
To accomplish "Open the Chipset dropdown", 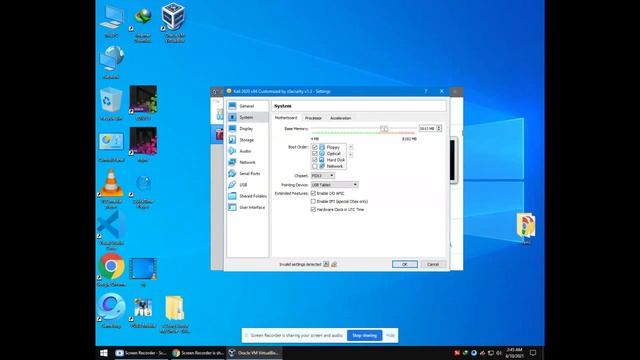I will tap(322, 176).
